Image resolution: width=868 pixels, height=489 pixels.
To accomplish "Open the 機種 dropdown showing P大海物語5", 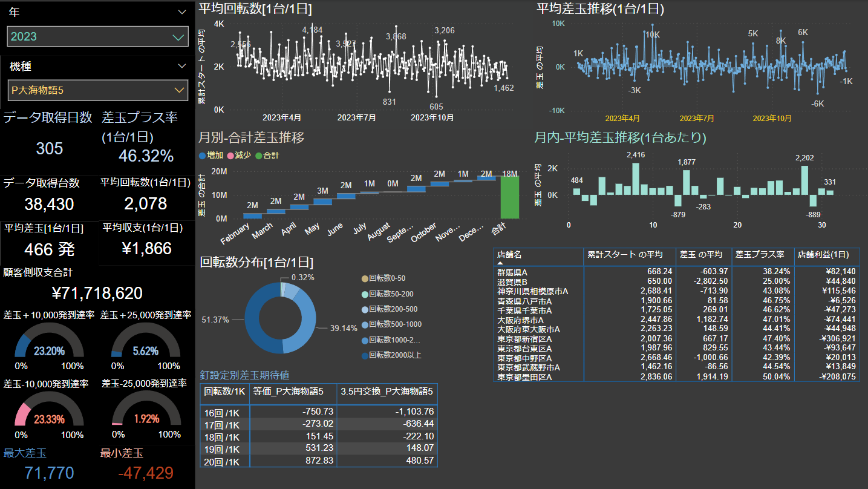I will (x=97, y=90).
